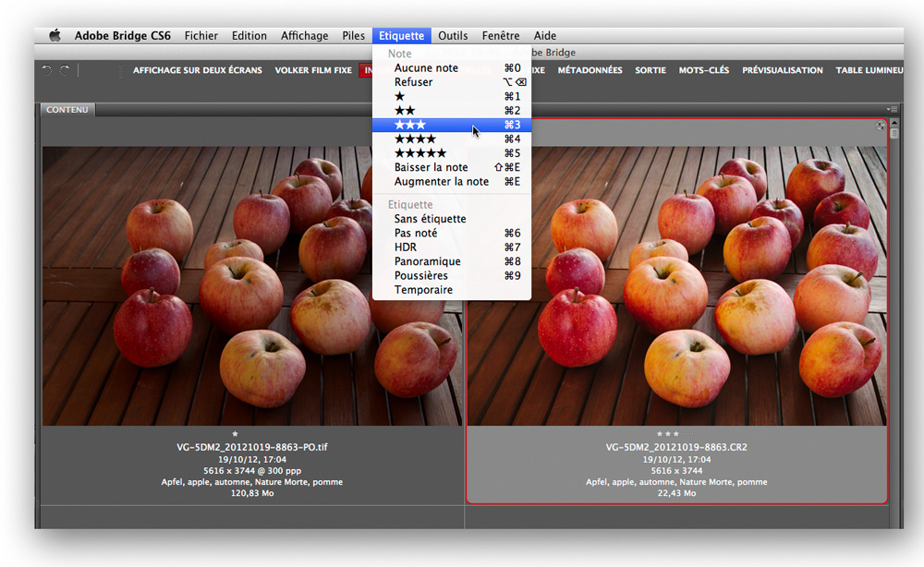This screenshot has width=924, height=567.
Task: Click the content scrollbar handle
Action: pos(894,134)
